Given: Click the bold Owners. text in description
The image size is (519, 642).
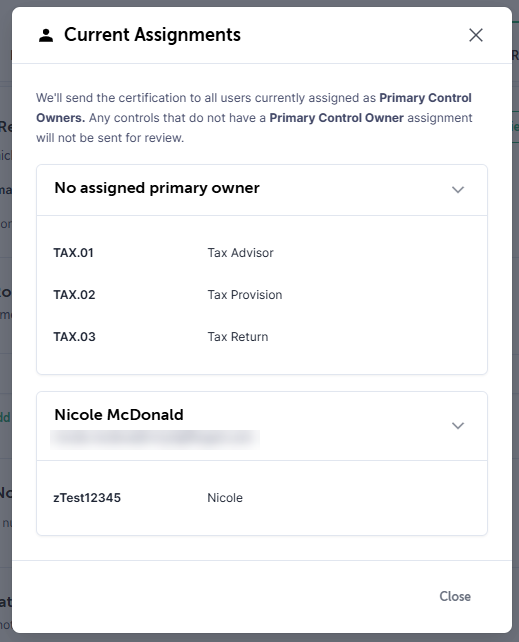Looking at the screenshot, I should pyautogui.click(x=61, y=118).
